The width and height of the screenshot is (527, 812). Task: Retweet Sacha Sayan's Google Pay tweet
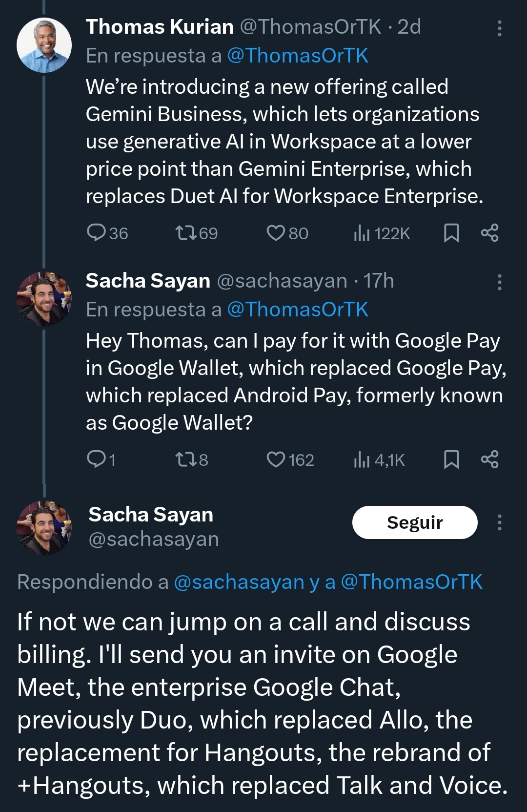(186, 459)
